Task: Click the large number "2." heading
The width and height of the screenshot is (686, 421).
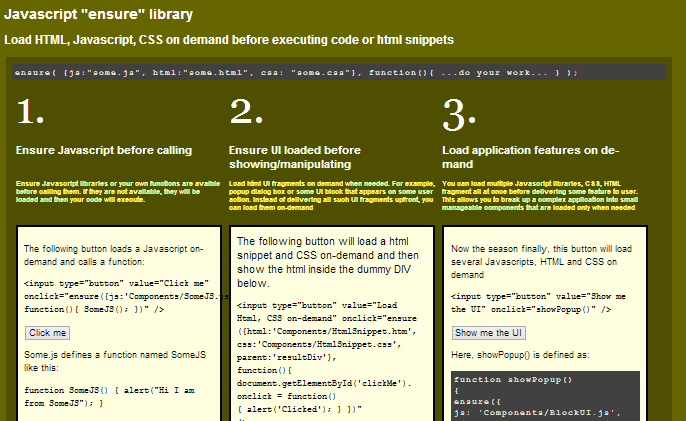Action: (246, 112)
